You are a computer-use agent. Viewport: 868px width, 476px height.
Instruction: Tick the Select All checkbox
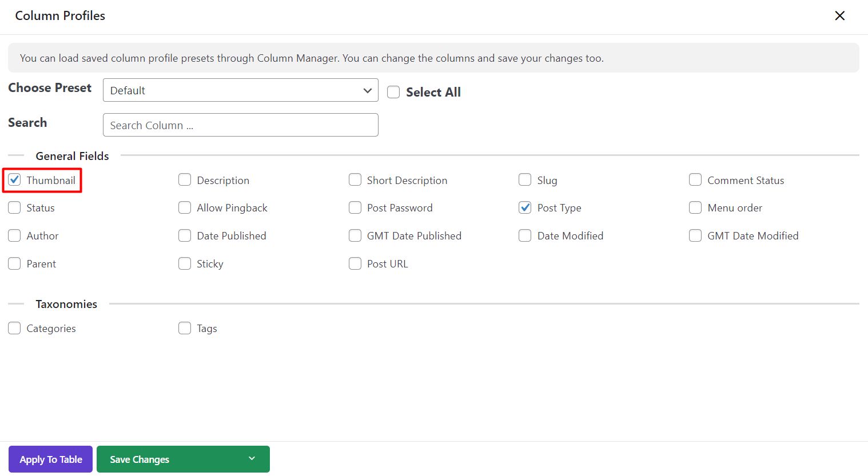coord(393,92)
